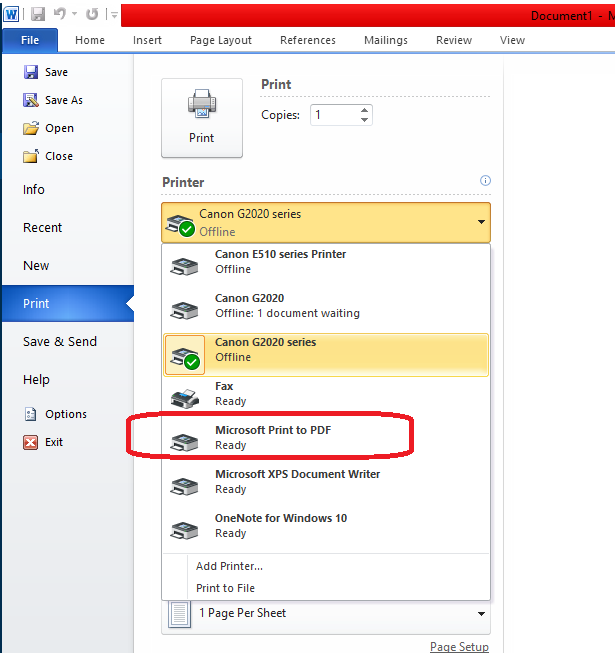Viewport: 615px width, 653px height.
Task: Select Microsoft Print to PDF printer
Action: (326, 437)
